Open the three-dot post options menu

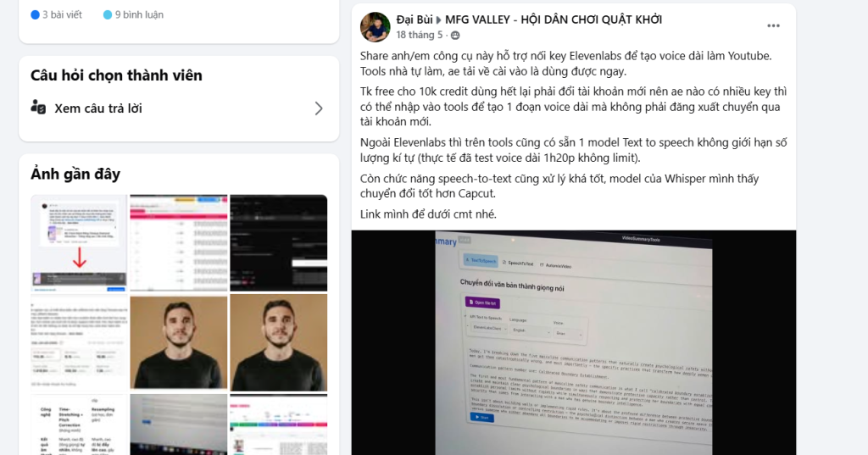[x=773, y=26]
